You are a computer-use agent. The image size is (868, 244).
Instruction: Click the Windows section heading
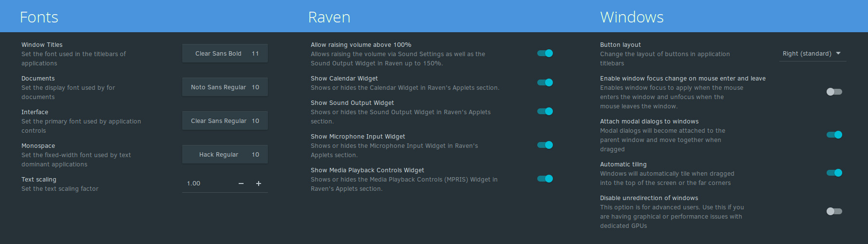pyautogui.click(x=631, y=17)
